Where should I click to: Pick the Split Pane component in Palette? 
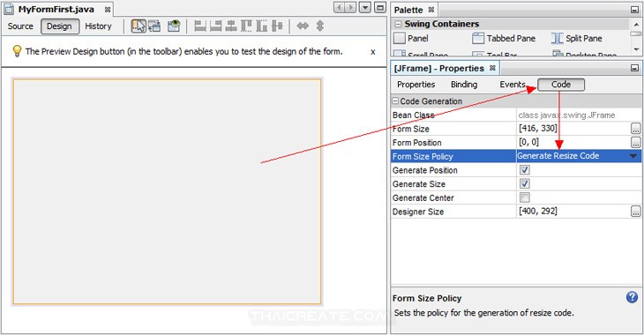click(576, 38)
